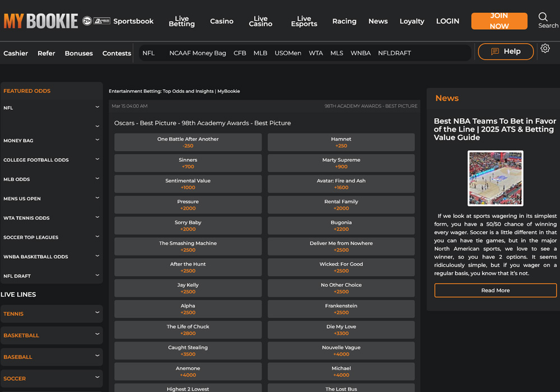560x392 pixels.
Task: Click the 21+ age badge icon
Action: pos(87,21)
